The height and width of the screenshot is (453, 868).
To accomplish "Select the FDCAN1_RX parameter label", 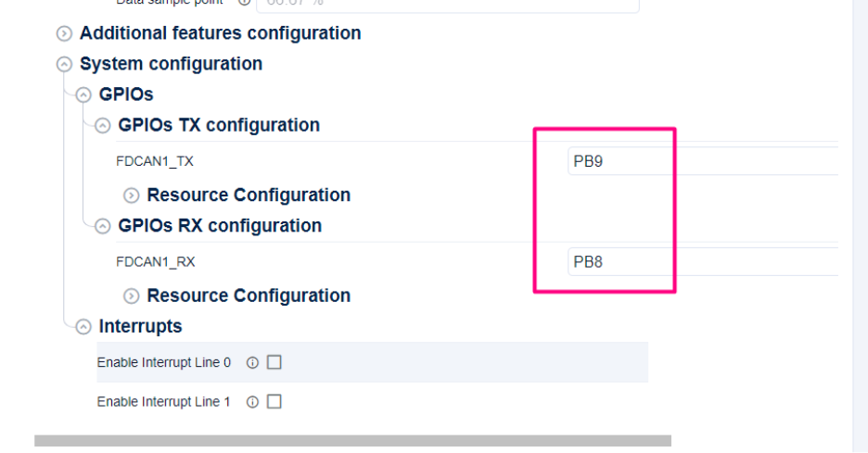I will point(155,262).
